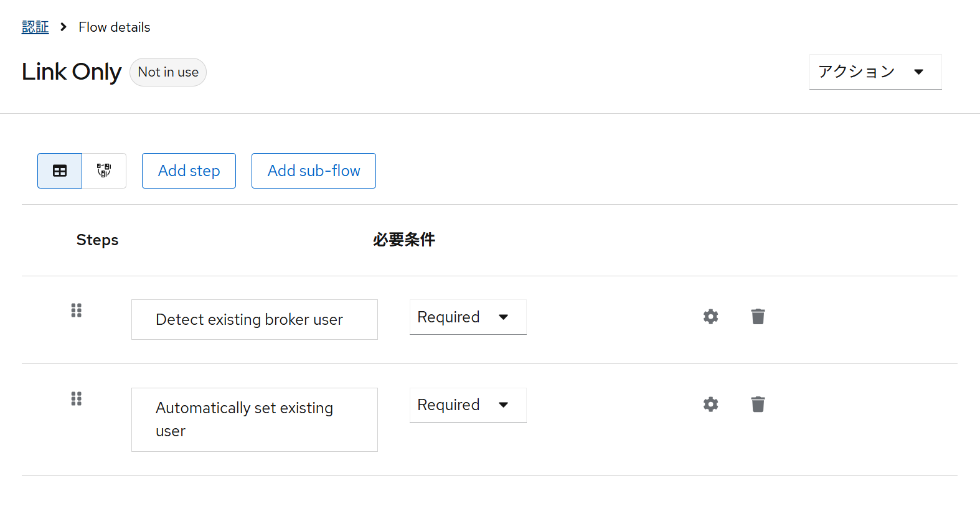Click the Add sub-flow button

(314, 171)
